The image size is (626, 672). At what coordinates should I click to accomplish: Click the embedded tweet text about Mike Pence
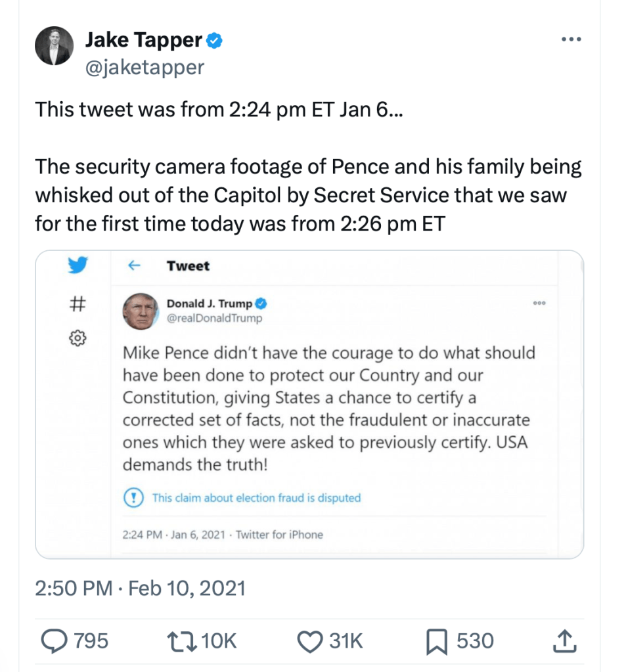328,409
